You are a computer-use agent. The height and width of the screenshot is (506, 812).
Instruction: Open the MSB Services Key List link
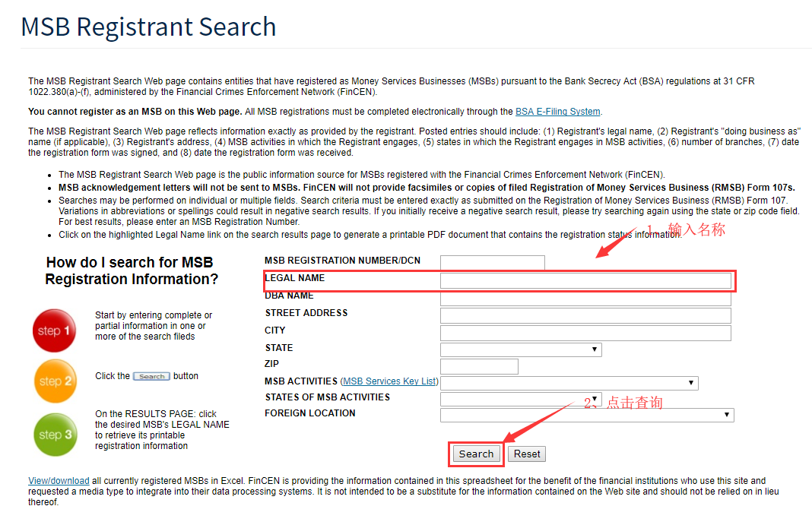tap(390, 381)
